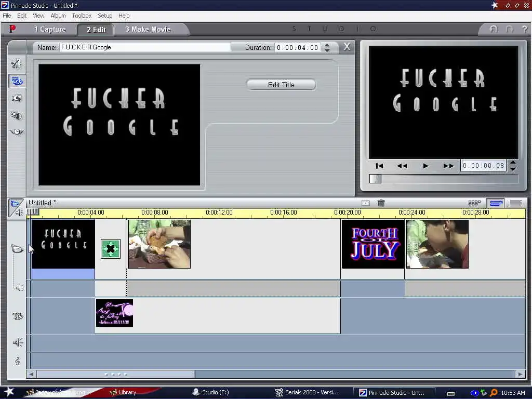The width and height of the screenshot is (532, 399).
Task: Select the Title overlay tool in toolbox
Action: (17, 81)
